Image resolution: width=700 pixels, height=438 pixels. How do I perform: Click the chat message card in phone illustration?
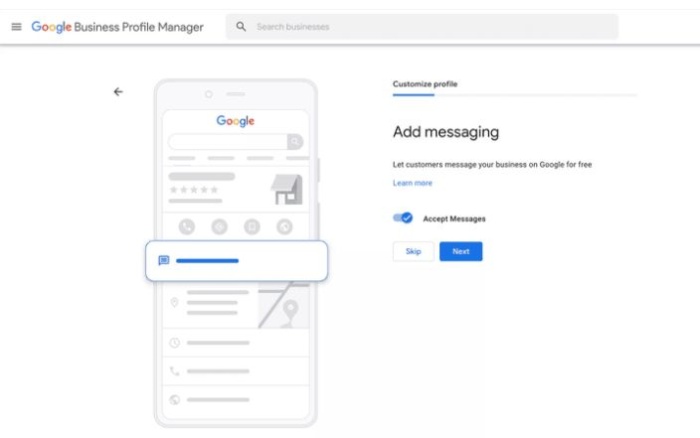coord(237,261)
